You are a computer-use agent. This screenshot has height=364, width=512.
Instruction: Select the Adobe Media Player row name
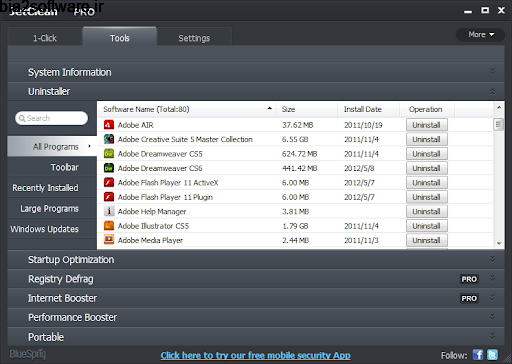(150, 240)
